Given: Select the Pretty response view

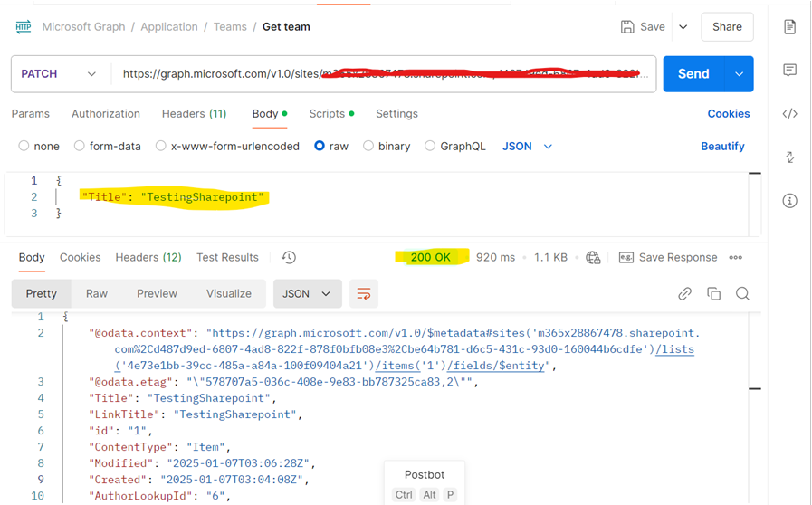Looking at the screenshot, I should coord(42,293).
